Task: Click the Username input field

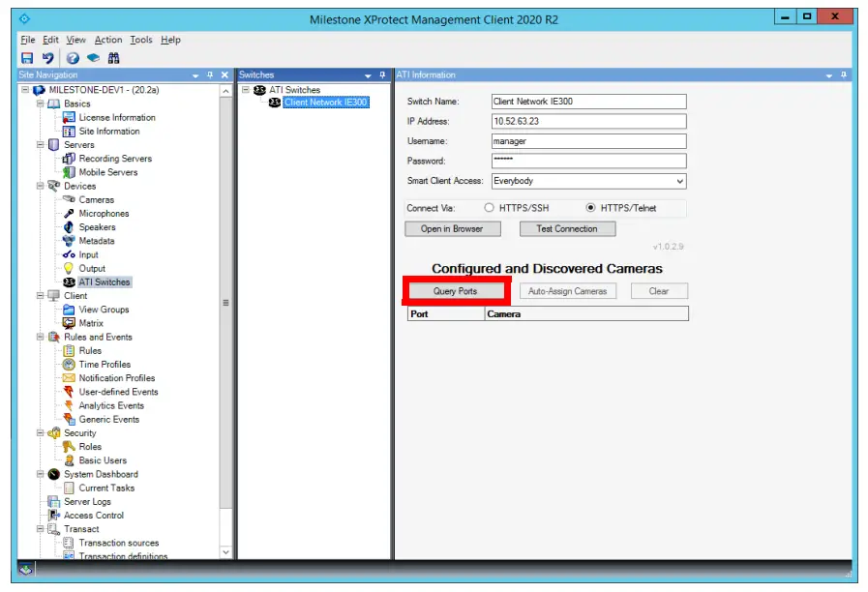Action: tap(589, 141)
